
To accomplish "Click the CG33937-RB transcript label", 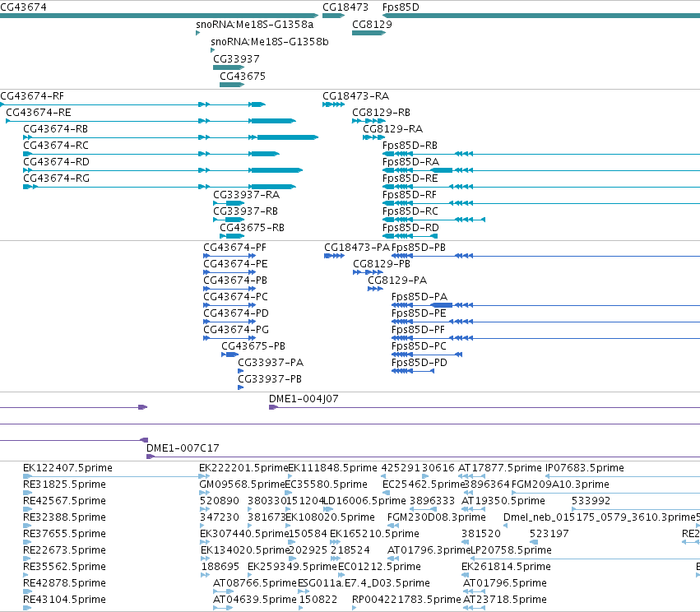I will pyautogui.click(x=246, y=211).
